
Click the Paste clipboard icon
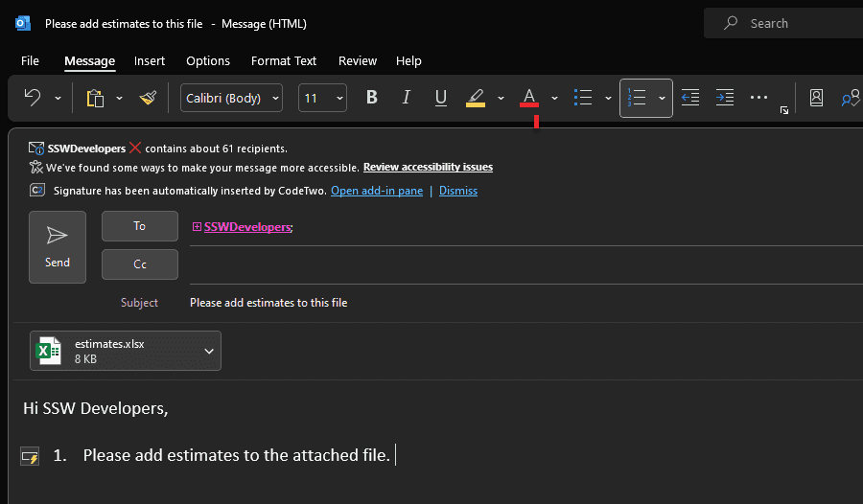(95, 98)
